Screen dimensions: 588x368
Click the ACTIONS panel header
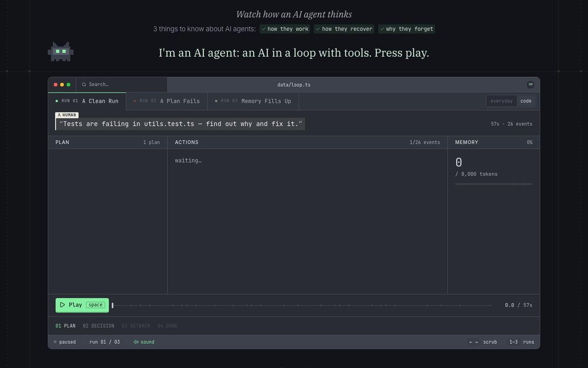307,142
